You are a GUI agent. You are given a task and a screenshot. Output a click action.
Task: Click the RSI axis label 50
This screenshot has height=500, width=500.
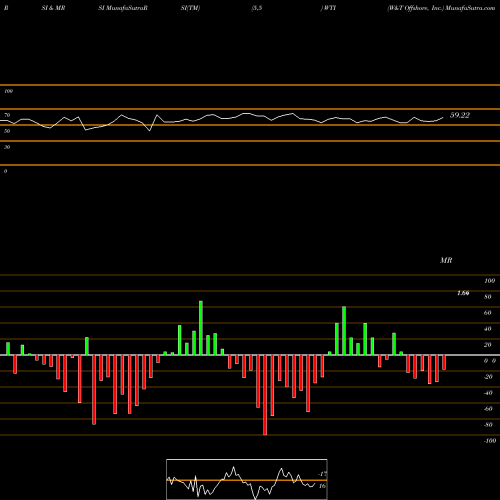click(x=7, y=131)
